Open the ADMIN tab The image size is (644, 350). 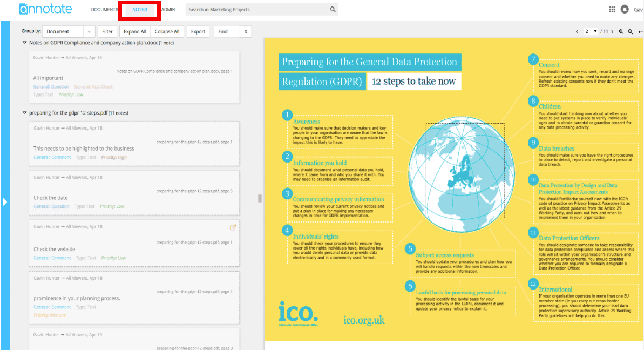168,9
